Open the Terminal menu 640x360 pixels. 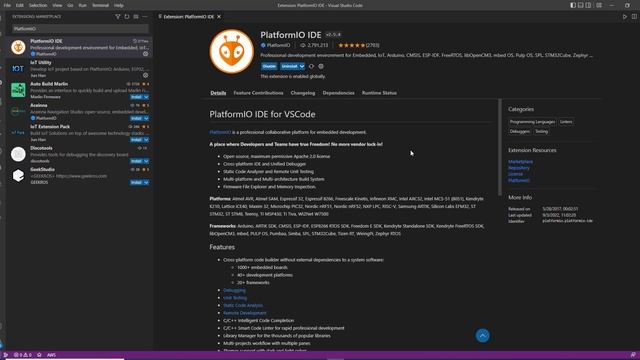[x=100, y=5]
